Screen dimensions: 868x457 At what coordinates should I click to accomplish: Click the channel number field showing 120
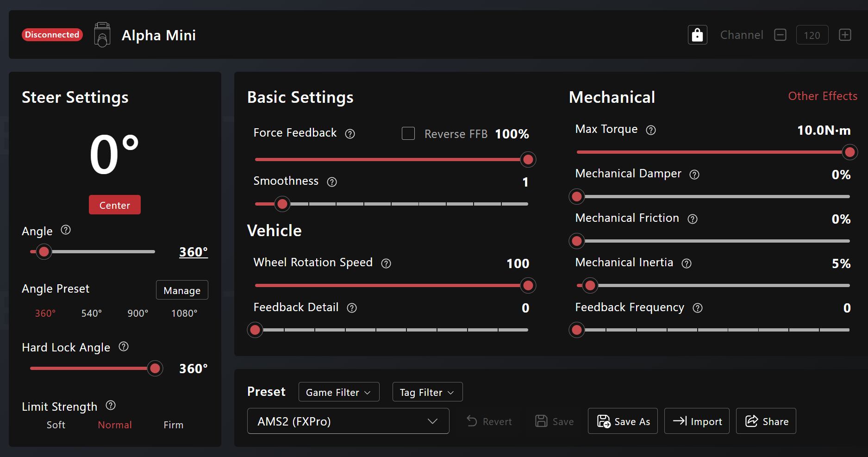812,35
